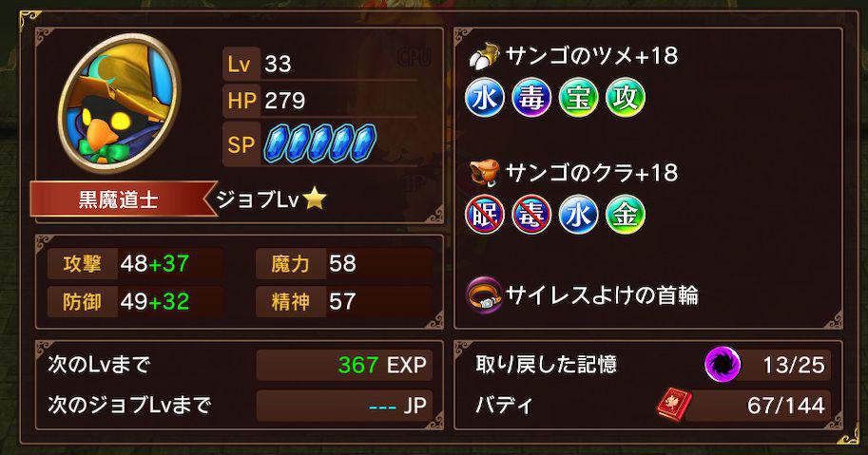Select the purple 毒 poison ability icon

531,97
